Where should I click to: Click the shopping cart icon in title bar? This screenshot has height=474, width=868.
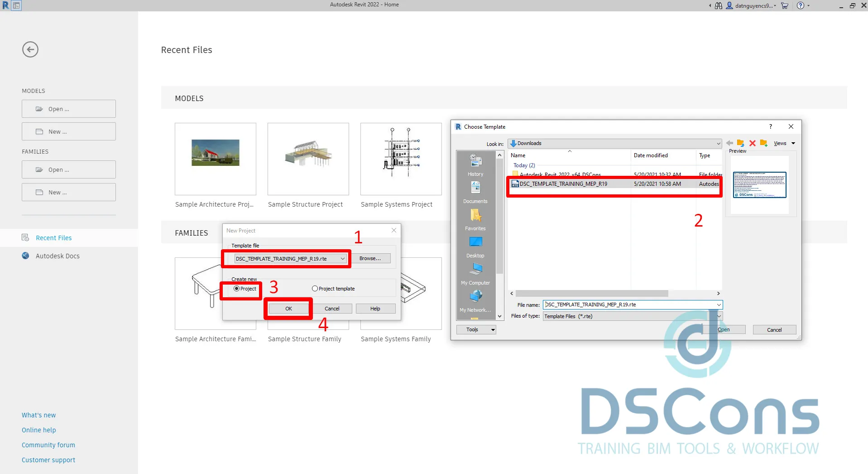[x=785, y=5]
